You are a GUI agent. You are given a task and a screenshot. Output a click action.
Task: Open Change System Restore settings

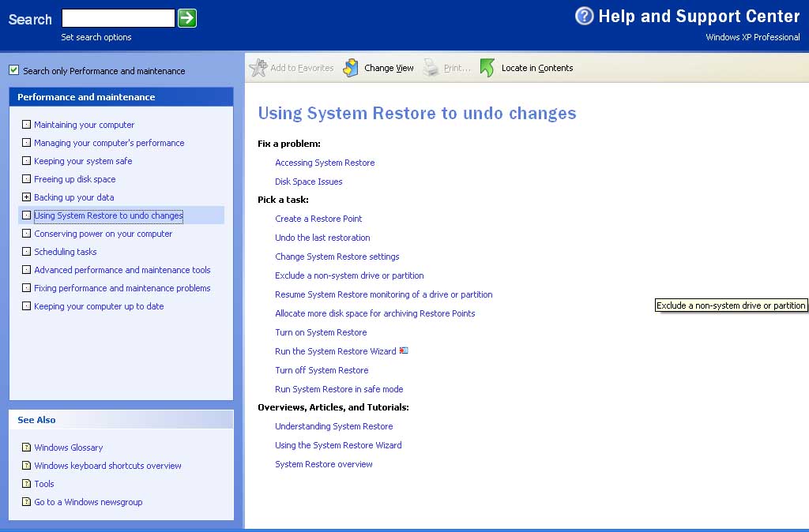coord(337,257)
